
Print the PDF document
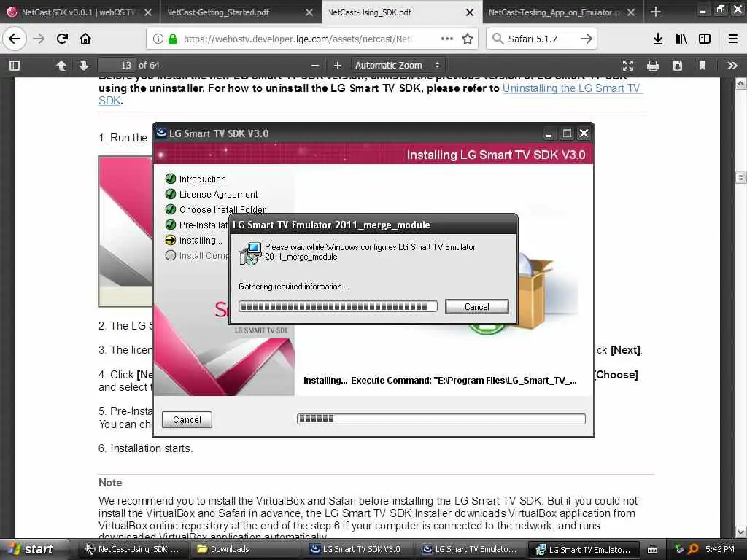[x=653, y=65]
